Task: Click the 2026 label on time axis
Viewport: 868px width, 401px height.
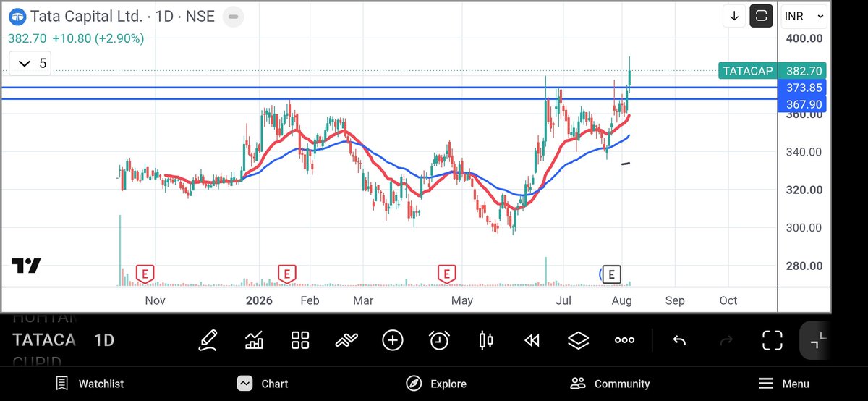Action: pyautogui.click(x=259, y=300)
